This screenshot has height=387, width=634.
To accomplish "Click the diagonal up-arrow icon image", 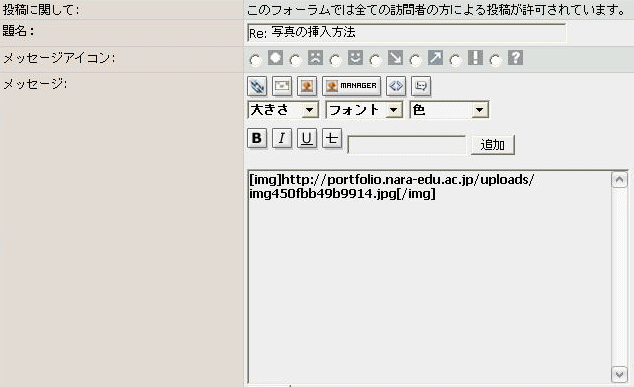I will (435, 58).
